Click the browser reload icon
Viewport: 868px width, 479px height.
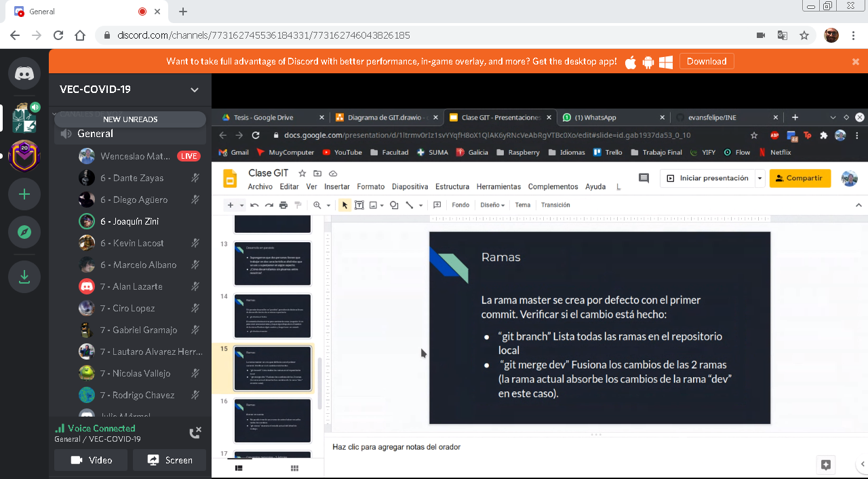(58, 35)
